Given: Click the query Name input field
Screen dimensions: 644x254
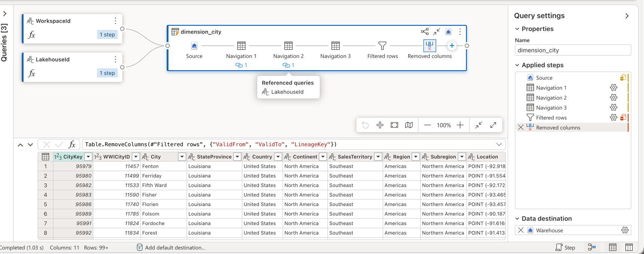Looking at the screenshot, I should 572,50.
